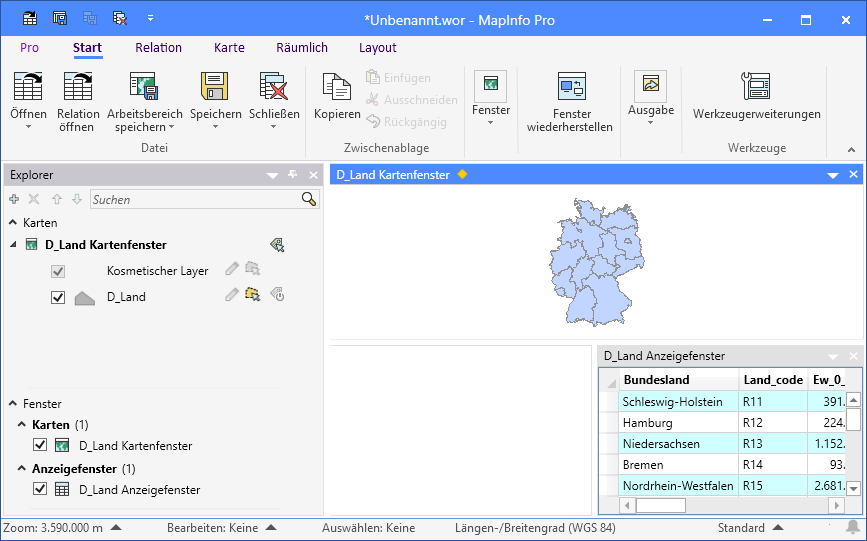Select the Start tab
The width and height of the screenshot is (867, 541).
pyautogui.click(x=87, y=48)
